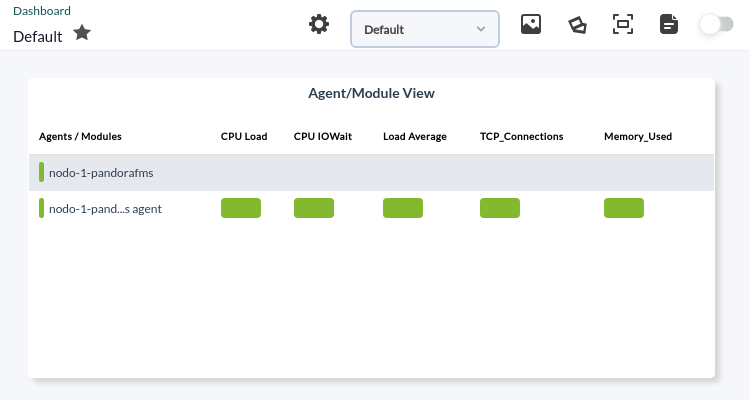The height and width of the screenshot is (400, 750).
Task: Open the slides mode icon
Action: [x=577, y=25]
